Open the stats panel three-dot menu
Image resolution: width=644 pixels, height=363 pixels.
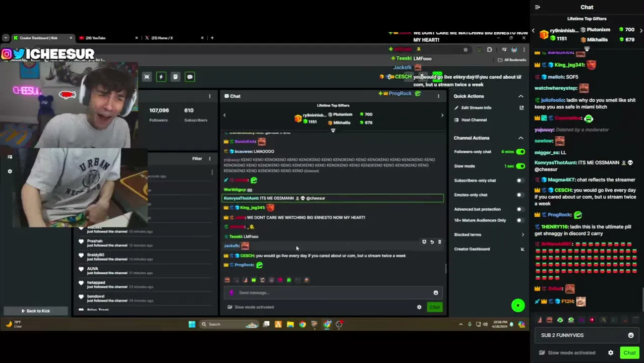[210, 96]
